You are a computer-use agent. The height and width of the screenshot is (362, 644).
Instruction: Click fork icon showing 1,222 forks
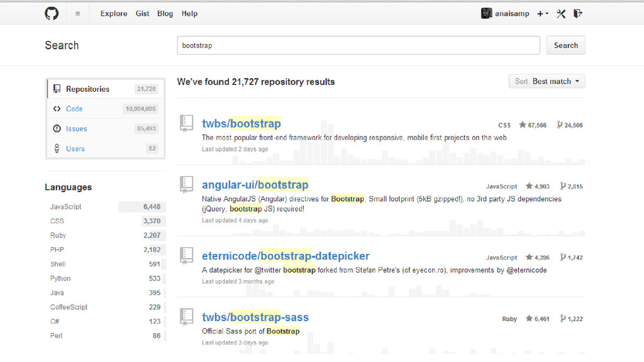coord(563,319)
